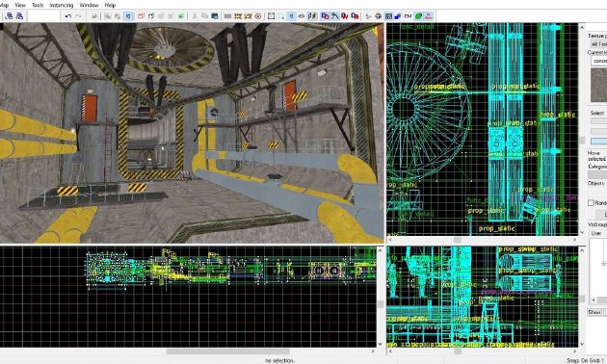Viewport: 607px width, 364px height.
Task: Toggle the Select-by-Handles square icon
Action: (271, 16)
